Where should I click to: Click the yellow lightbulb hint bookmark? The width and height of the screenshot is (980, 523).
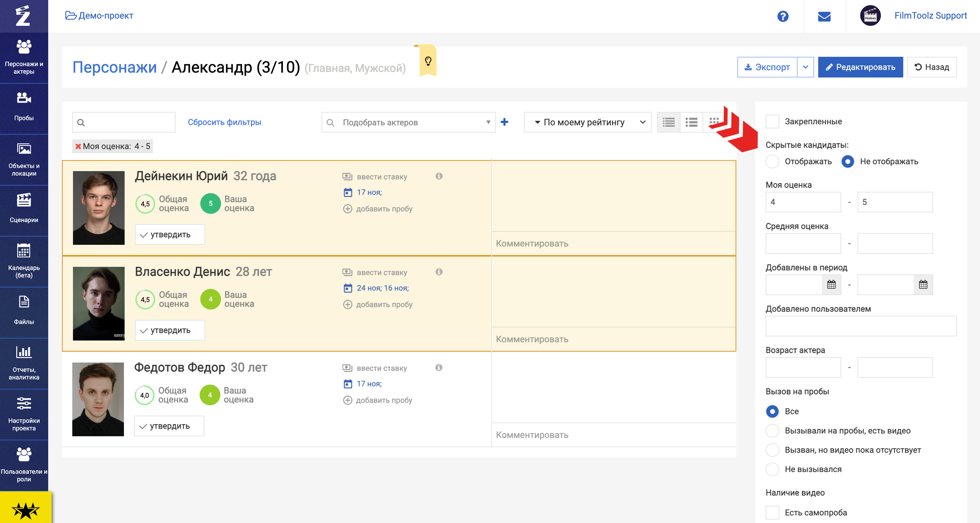(428, 61)
